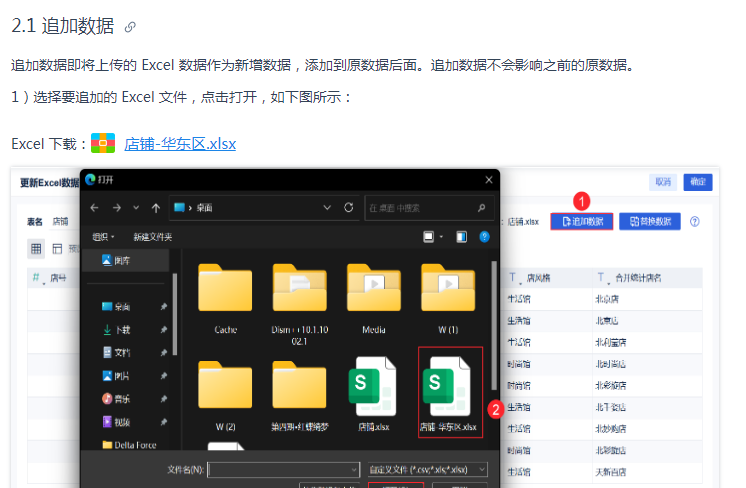Click the 替换数据 button
The height and width of the screenshot is (488, 746).
click(650, 222)
